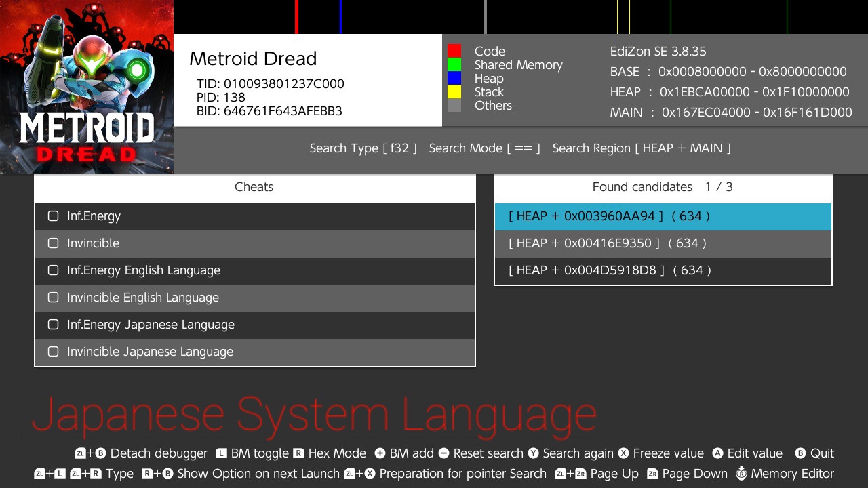Click the red marker in the memory map bar
Viewport: 868px width, 488px height.
click(297, 17)
